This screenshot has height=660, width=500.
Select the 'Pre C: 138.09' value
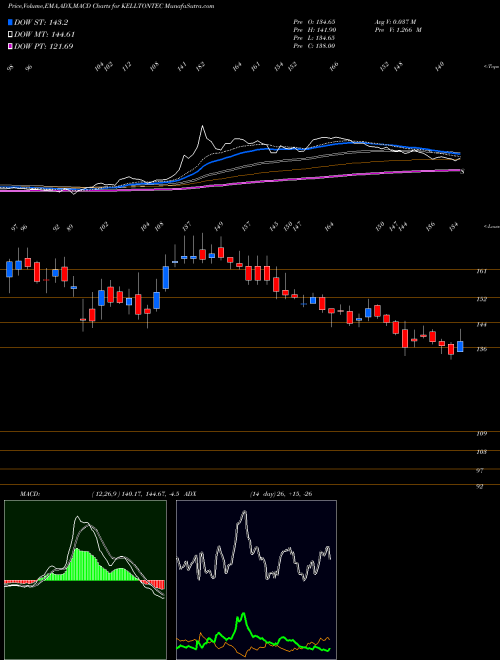(x=314, y=46)
